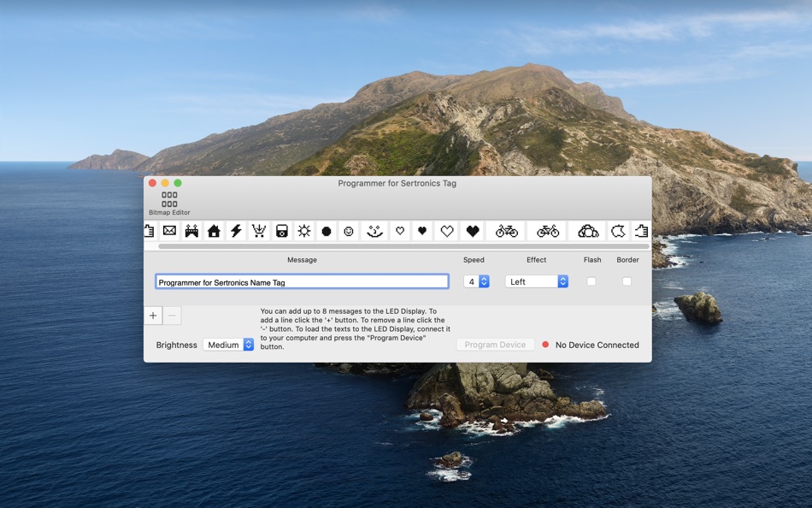Screen dimensions: 812x508
Task: Click the Message column header
Action: (302, 260)
